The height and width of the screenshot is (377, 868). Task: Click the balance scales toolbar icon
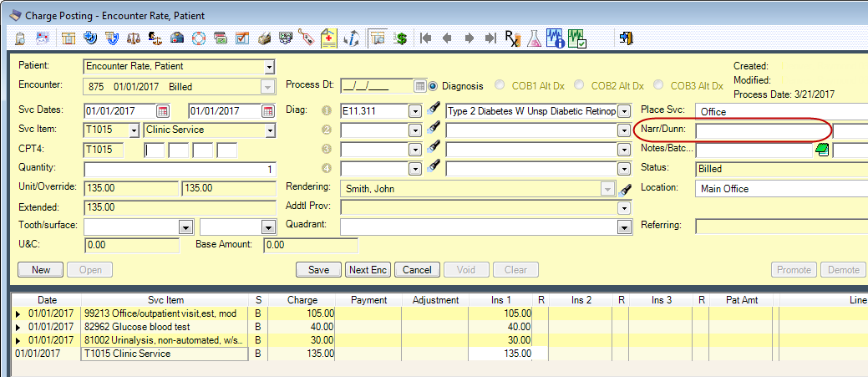coord(134,38)
